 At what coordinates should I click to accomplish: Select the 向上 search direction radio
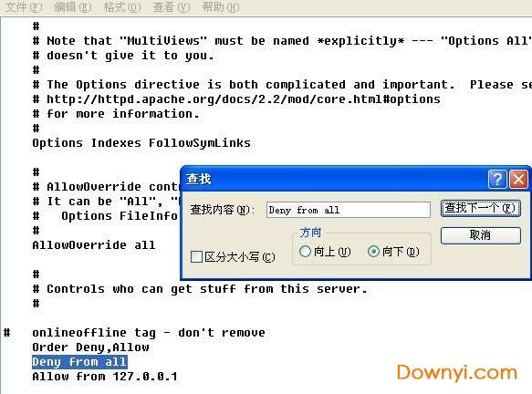[x=305, y=251]
